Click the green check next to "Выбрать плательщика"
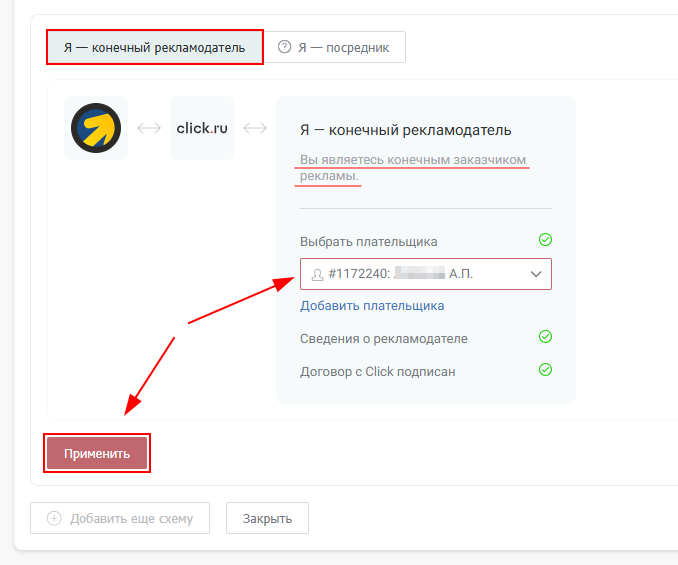Viewport: 678px width, 565px height. tap(545, 240)
